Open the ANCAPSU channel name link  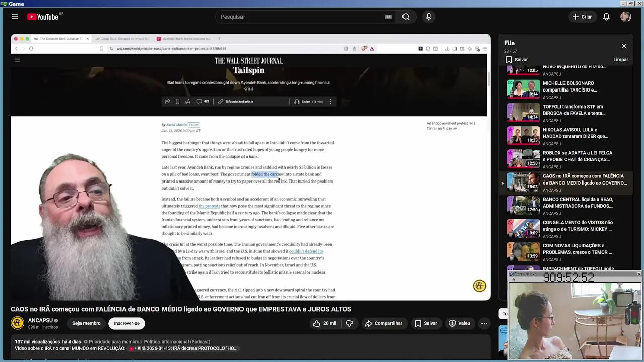coord(40,320)
